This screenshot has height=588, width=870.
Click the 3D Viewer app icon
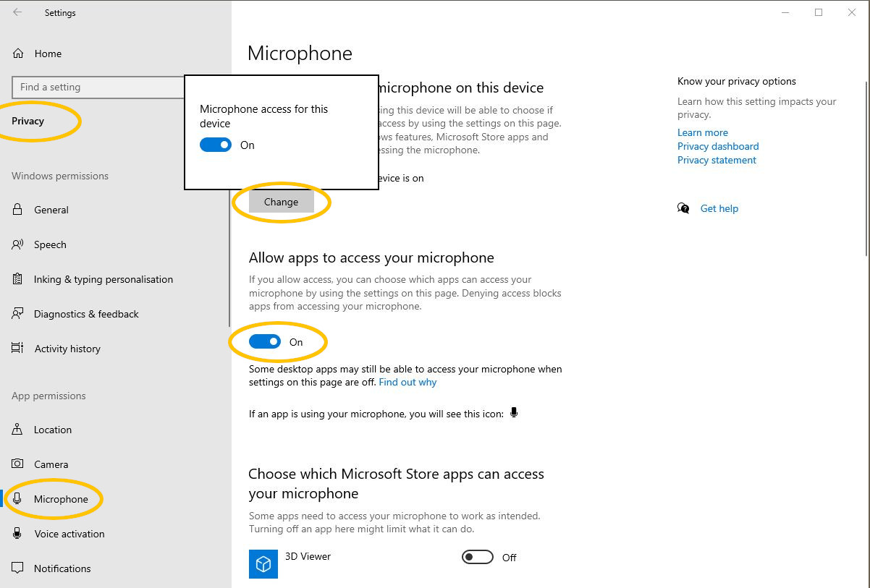(263, 563)
